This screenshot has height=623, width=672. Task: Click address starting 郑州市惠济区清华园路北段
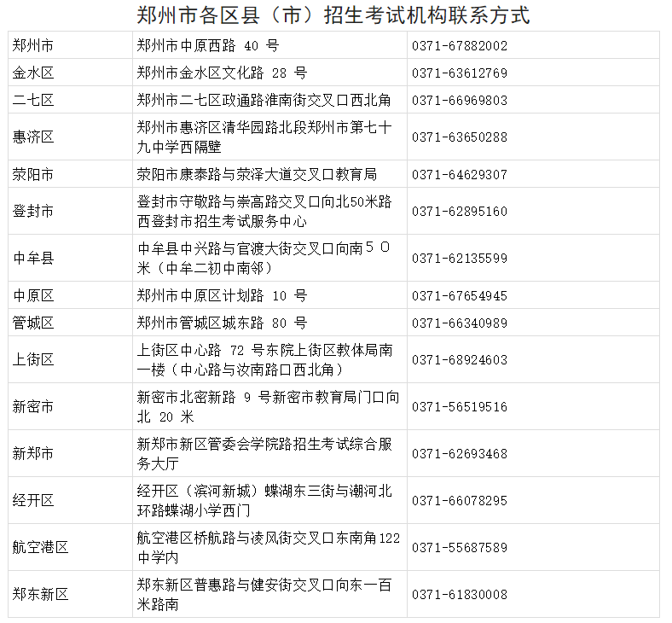pyautogui.click(x=264, y=137)
